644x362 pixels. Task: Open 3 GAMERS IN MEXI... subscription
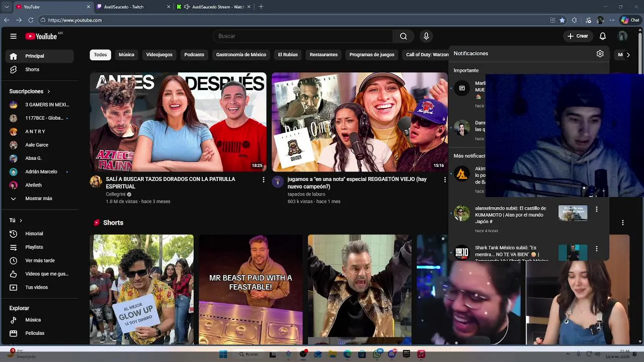click(x=40, y=105)
